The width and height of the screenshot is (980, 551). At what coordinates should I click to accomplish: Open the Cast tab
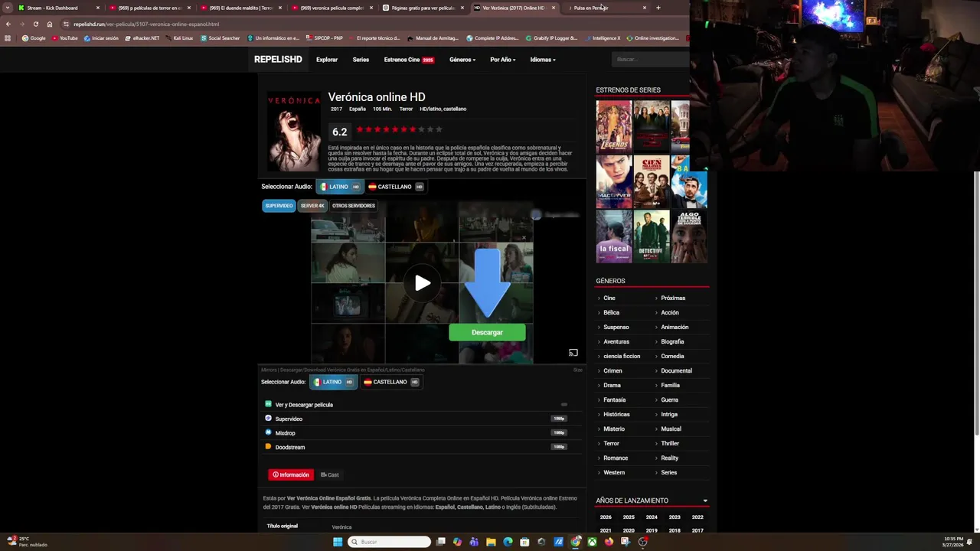[330, 474]
